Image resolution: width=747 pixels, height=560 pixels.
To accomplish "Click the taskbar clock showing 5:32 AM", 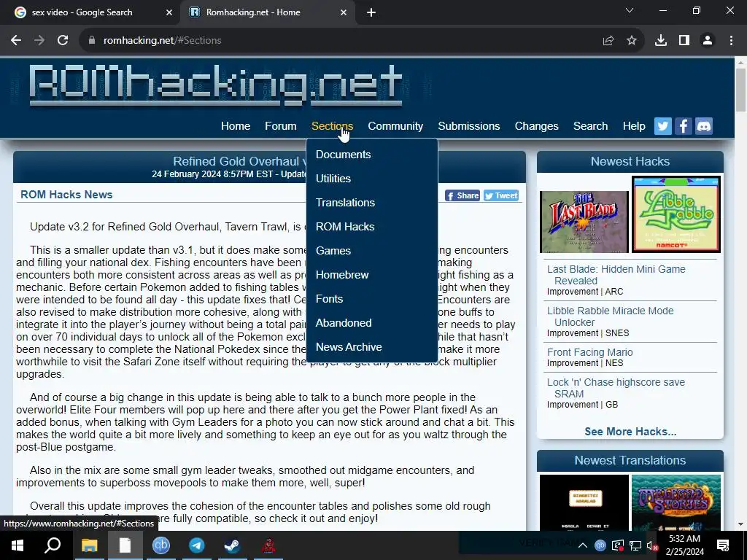I will pos(684,545).
